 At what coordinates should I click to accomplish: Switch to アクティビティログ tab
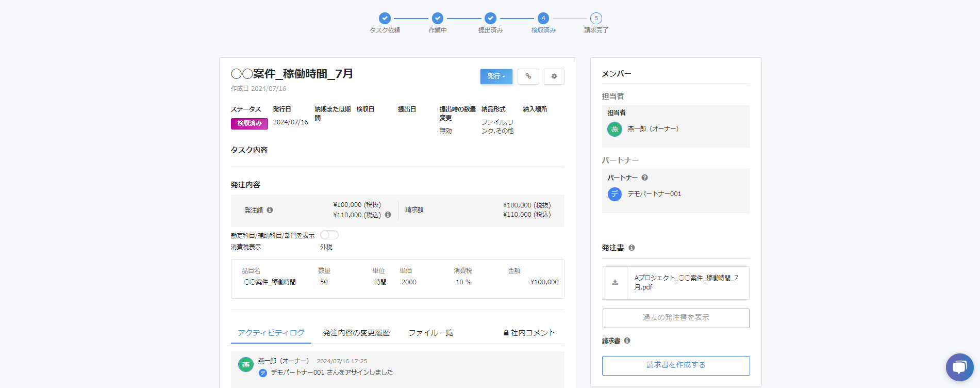271,333
